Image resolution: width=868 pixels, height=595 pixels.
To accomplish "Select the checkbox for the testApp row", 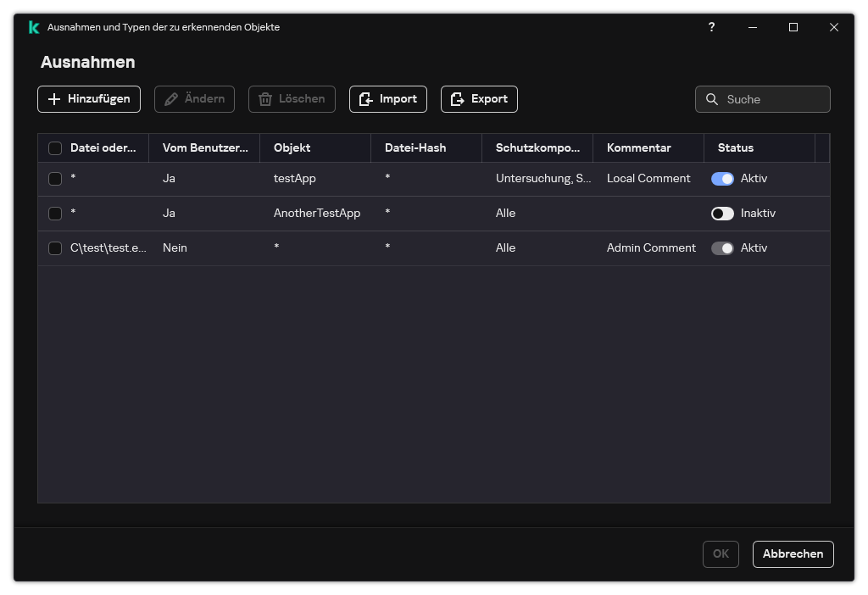I will (x=55, y=179).
